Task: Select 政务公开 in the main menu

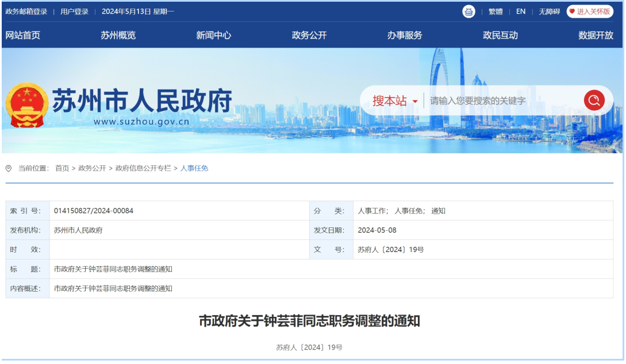Action: (309, 35)
